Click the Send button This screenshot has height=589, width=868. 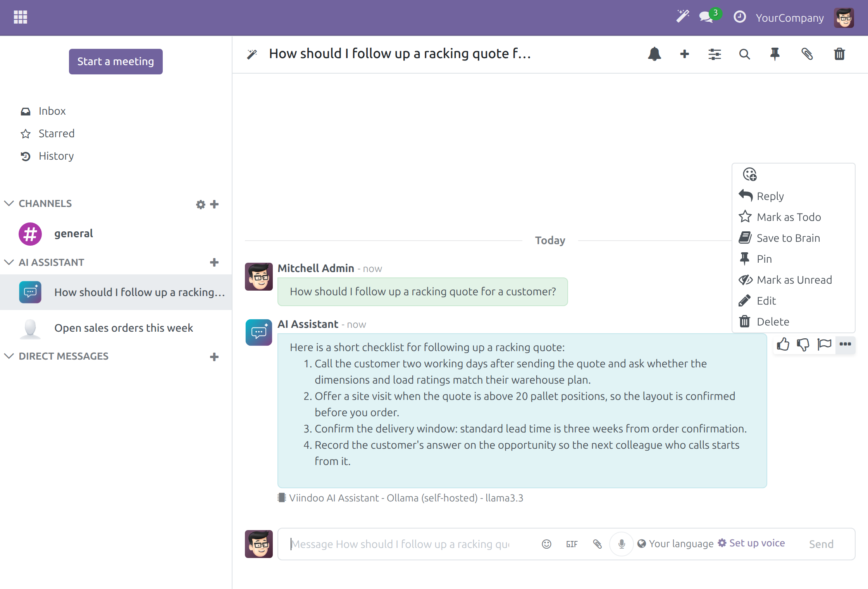pyautogui.click(x=821, y=544)
